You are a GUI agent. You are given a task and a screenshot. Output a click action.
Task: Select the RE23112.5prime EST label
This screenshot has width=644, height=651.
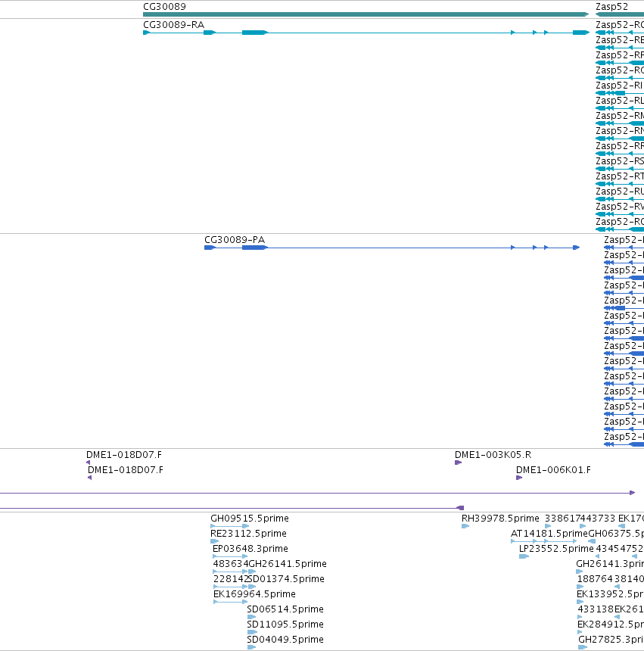(248, 534)
